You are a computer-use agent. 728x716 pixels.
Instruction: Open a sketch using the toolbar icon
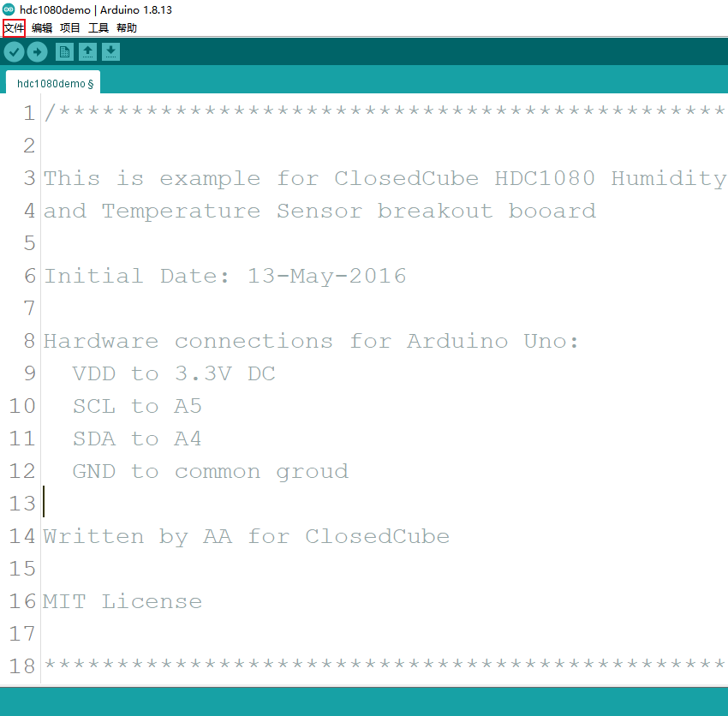[x=87, y=51]
